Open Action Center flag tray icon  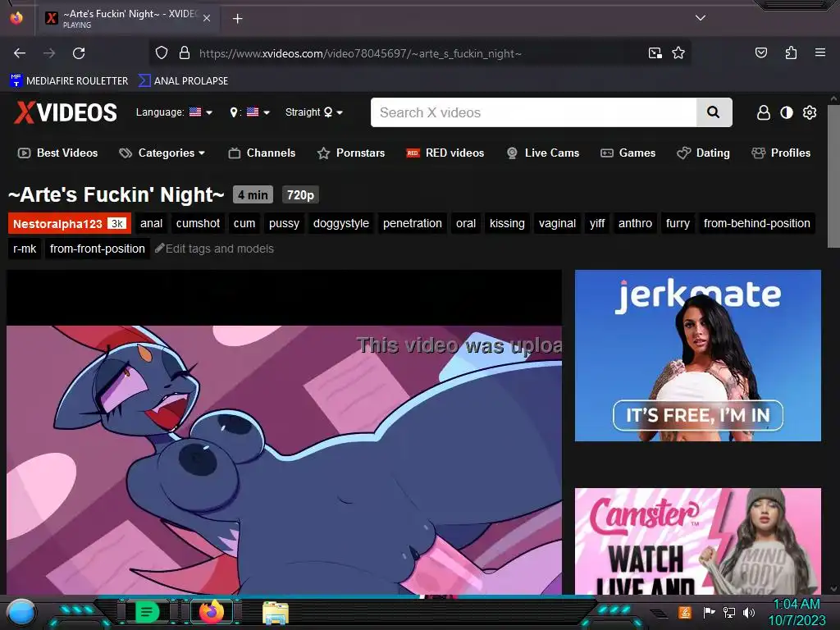[x=710, y=612]
